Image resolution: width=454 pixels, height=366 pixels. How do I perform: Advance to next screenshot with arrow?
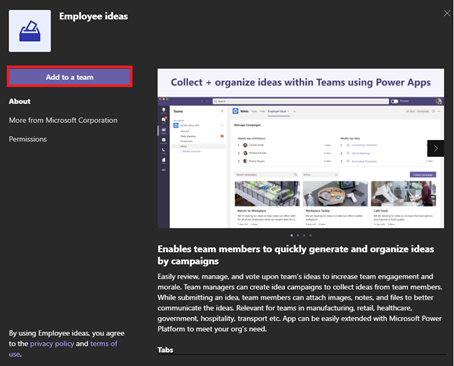tap(435, 149)
